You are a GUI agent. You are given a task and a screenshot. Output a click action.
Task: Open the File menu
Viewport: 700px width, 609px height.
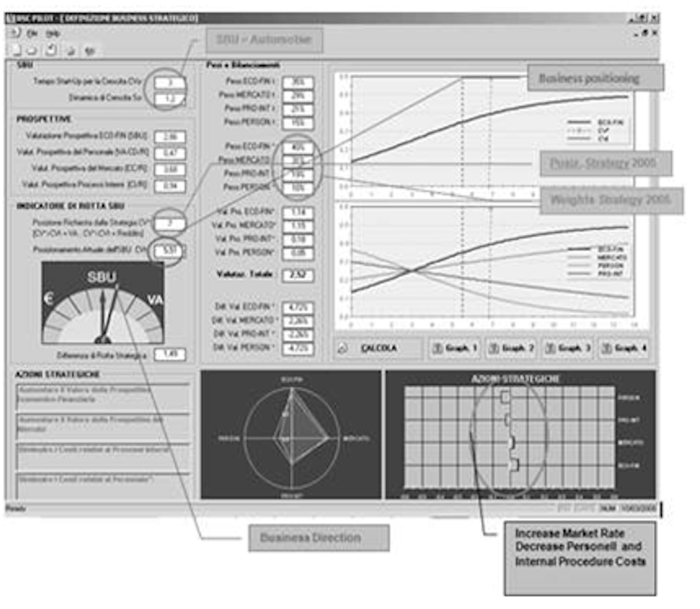(x=32, y=34)
